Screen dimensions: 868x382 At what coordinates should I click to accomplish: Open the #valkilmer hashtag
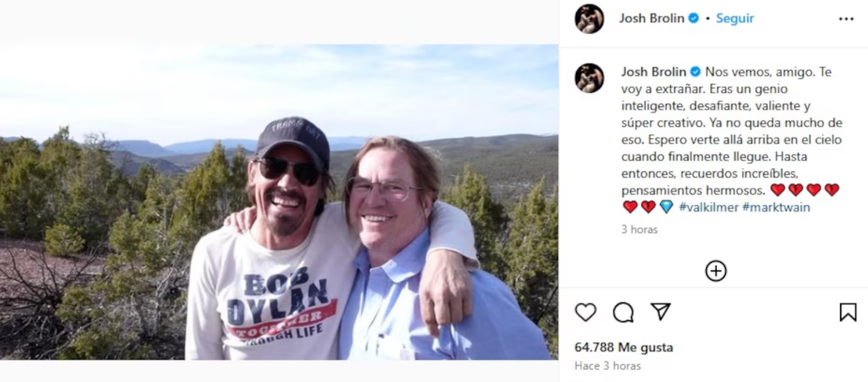[x=708, y=207]
